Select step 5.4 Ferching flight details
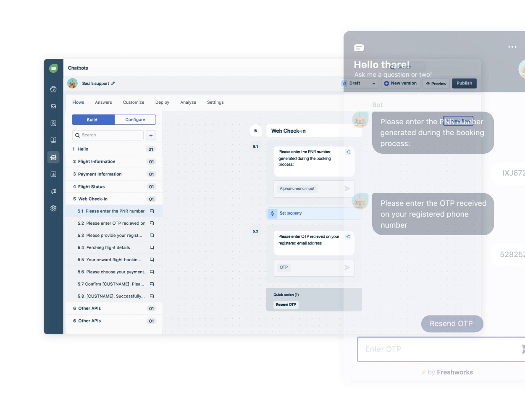Screen dimensions: 525x420 114,248
